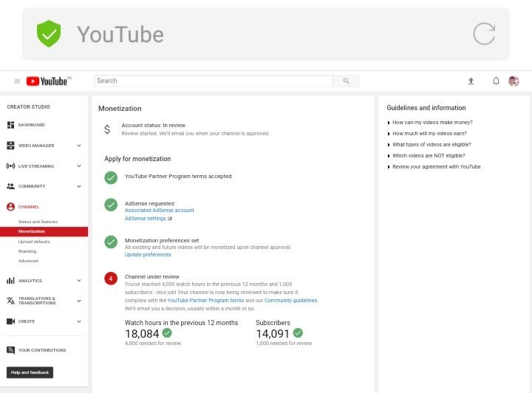Click the Create camera icon

click(x=10, y=321)
